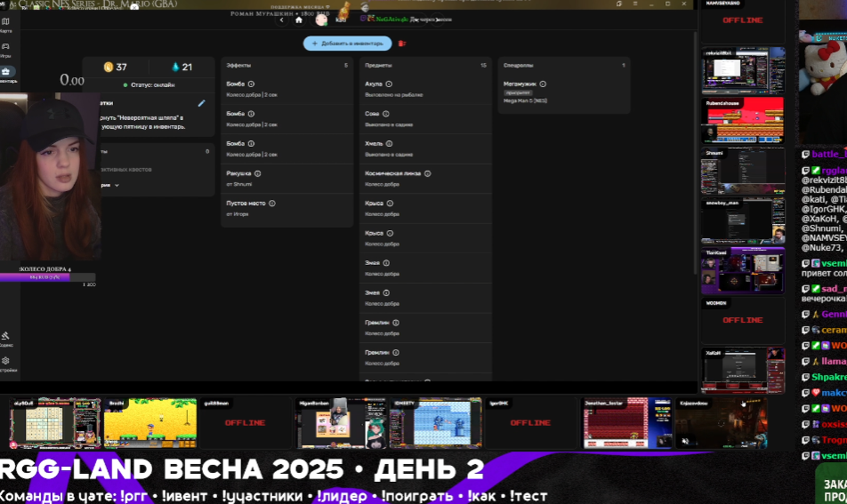The height and width of the screenshot is (504, 847).
Task: Select the second Крыса item row
Action: (425, 238)
